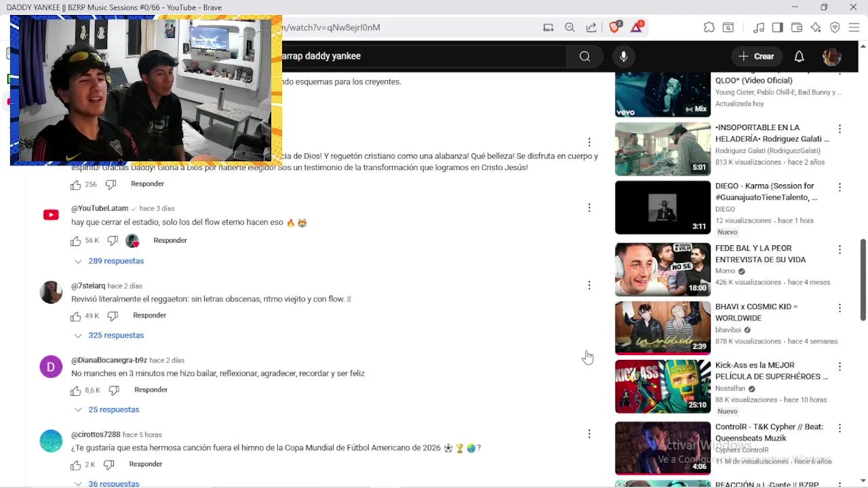
Task: Open Kick-Ass MEJOR PELÍCULA video thumbnail
Action: pos(663,386)
